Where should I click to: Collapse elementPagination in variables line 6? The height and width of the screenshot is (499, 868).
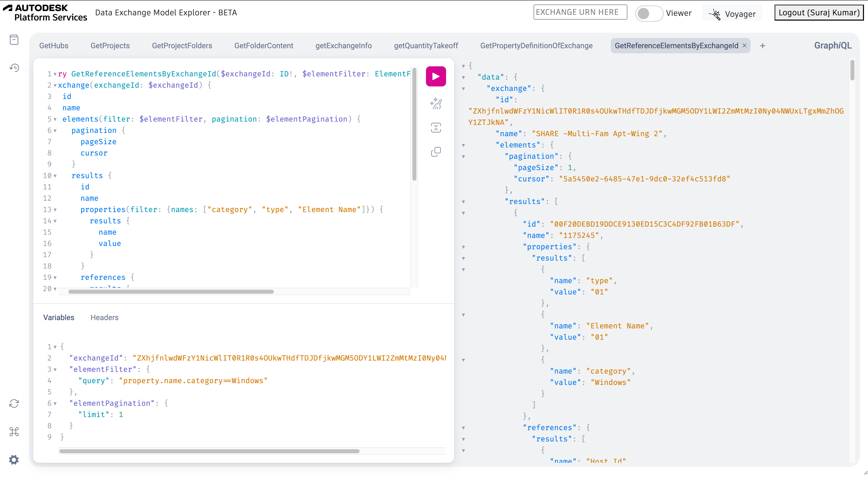point(55,403)
